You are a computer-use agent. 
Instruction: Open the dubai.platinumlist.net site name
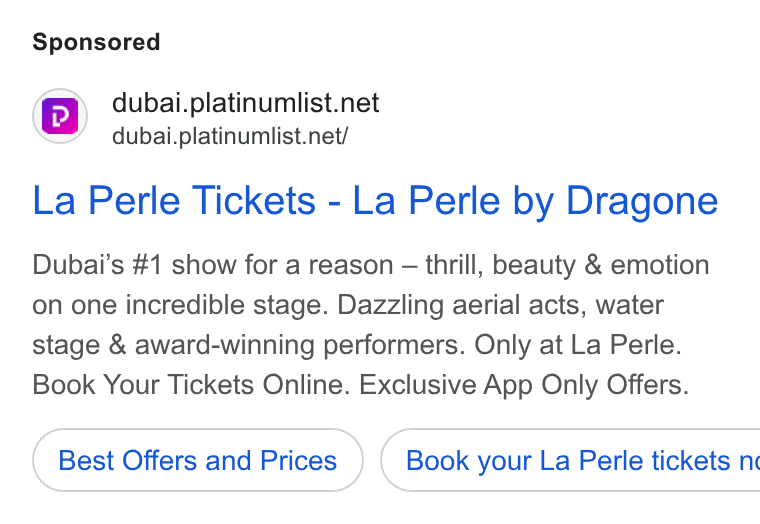245,103
